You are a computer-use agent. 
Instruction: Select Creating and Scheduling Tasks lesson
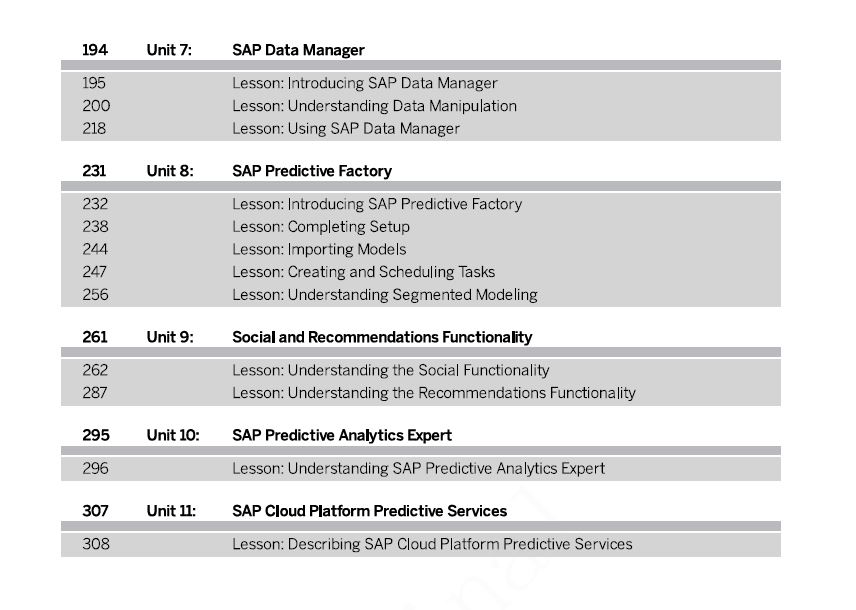[x=364, y=272]
